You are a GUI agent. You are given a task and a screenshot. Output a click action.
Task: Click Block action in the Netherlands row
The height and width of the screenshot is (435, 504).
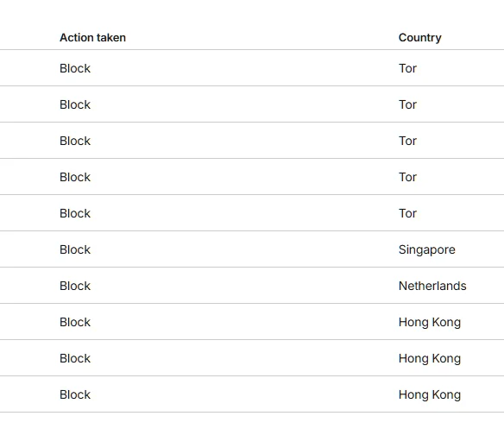[x=75, y=286]
